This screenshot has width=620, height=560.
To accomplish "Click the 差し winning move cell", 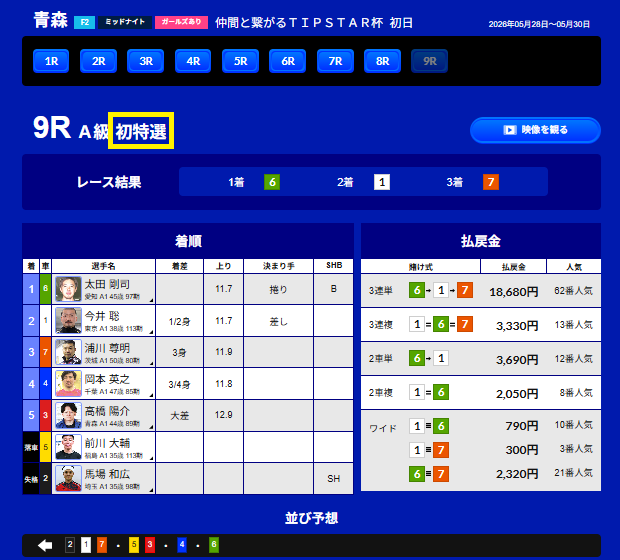I will pos(278,321).
